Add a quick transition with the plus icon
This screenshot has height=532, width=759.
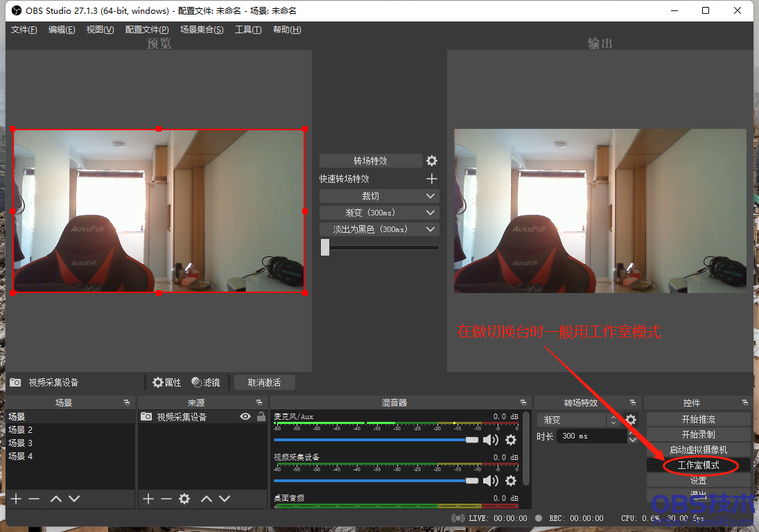click(x=431, y=179)
